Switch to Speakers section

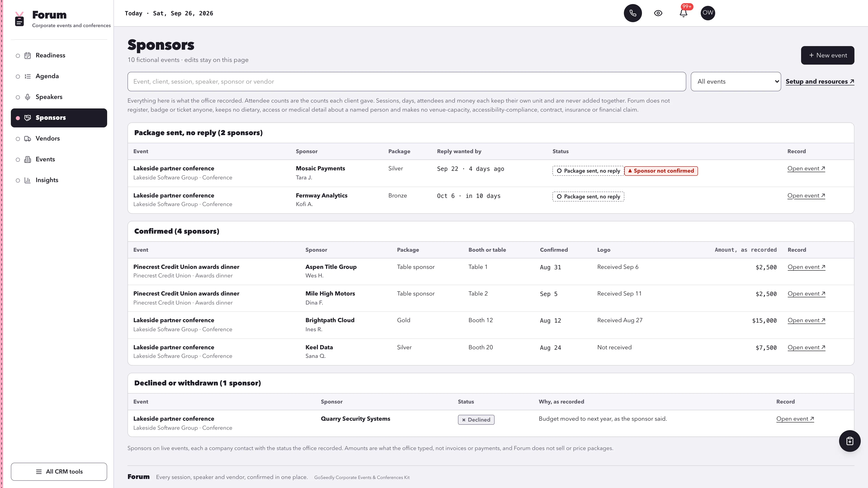pyautogui.click(x=59, y=97)
